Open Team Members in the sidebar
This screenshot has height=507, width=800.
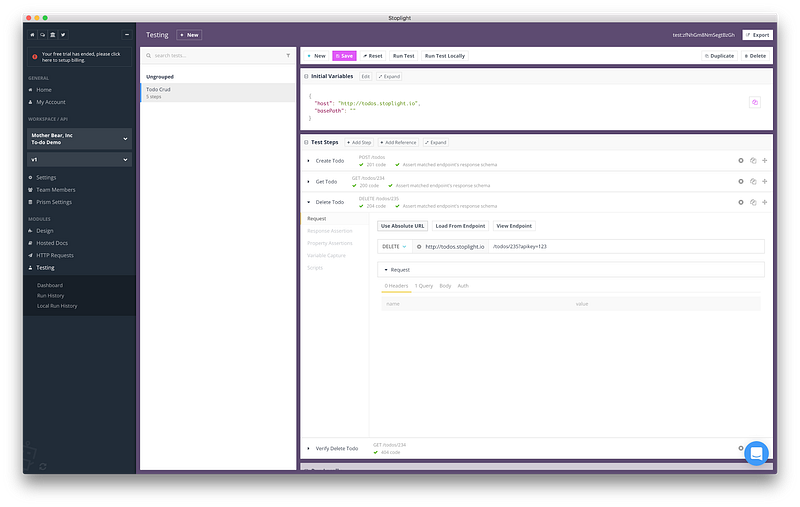coord(56,190)
